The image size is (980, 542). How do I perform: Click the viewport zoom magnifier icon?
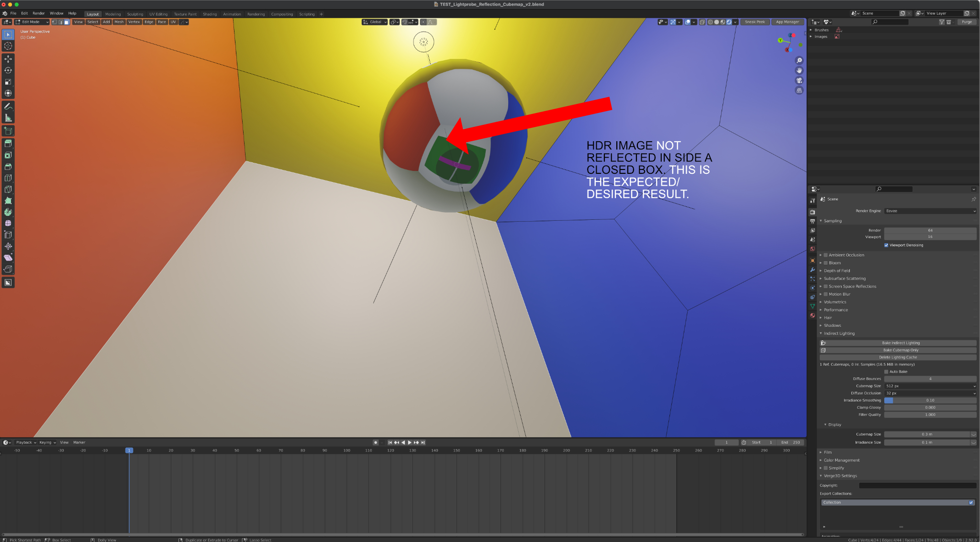[799, 60]
